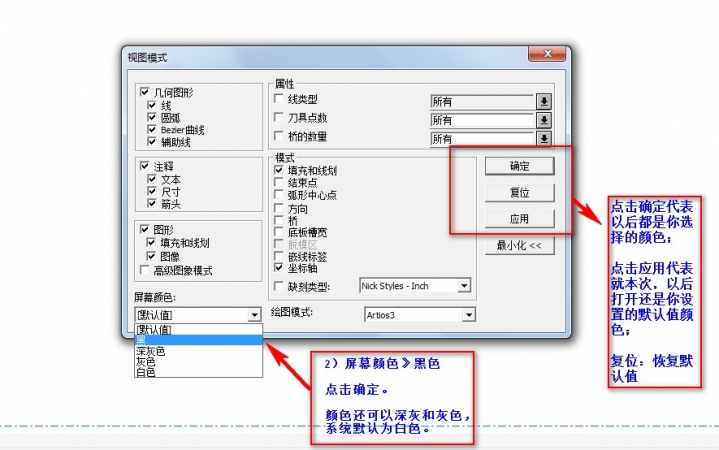The image size is (719, 450).
Task: Toggle 填充和线划 under 图形
Action: click(151, 242)
